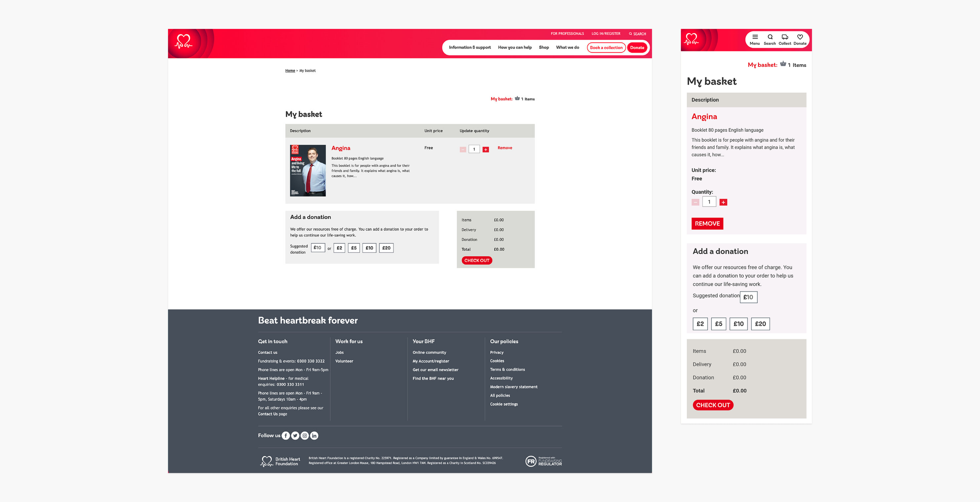Screen dimensions: 980x502
Task: Decrease quantity with desktop minus button
Action: pyautogui.click(x=463, y=150)
